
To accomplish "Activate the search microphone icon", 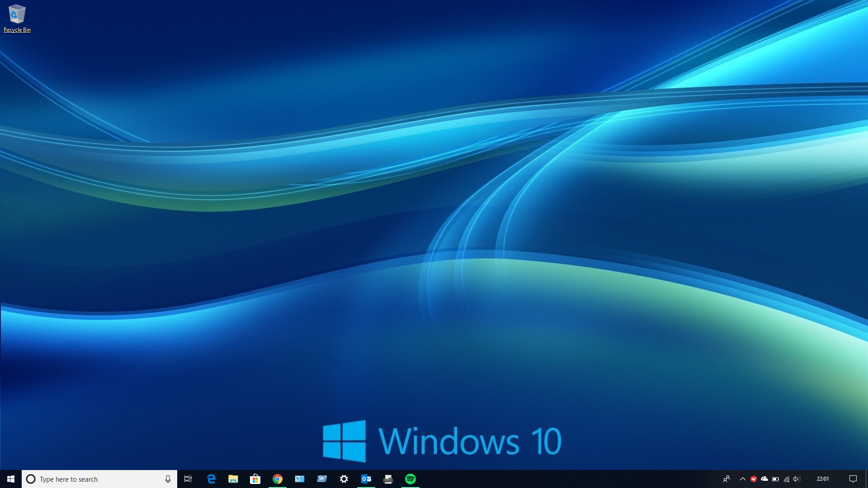I will [x=168, y=479].
